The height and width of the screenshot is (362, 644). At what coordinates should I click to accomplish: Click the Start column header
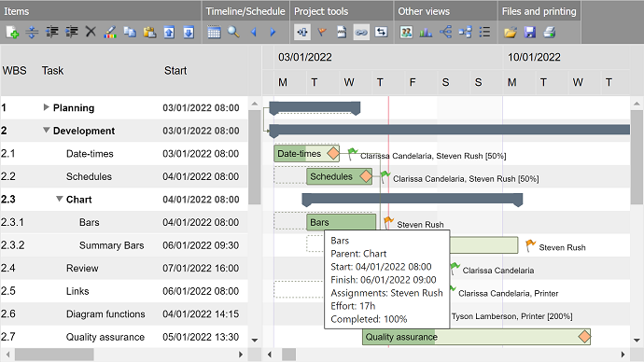point(175,71)
